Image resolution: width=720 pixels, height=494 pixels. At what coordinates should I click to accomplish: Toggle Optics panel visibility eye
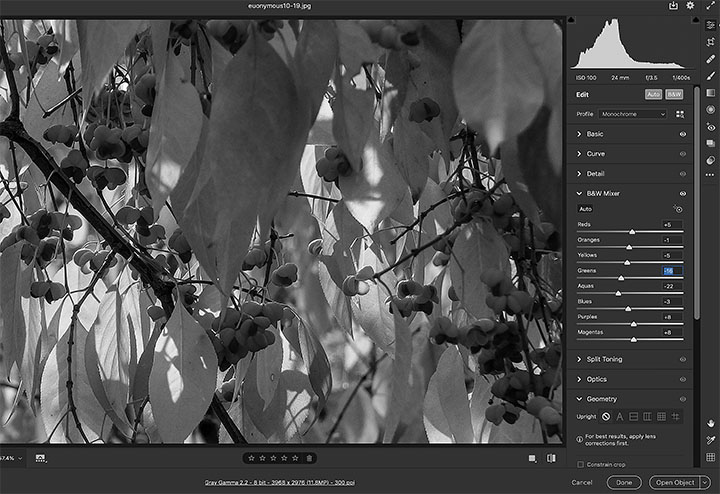tap(683, 379)
